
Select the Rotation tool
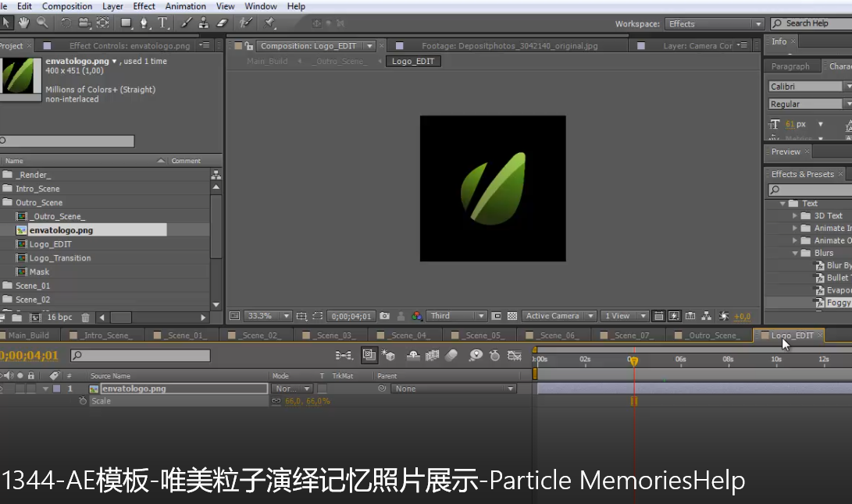coord(66,23)
